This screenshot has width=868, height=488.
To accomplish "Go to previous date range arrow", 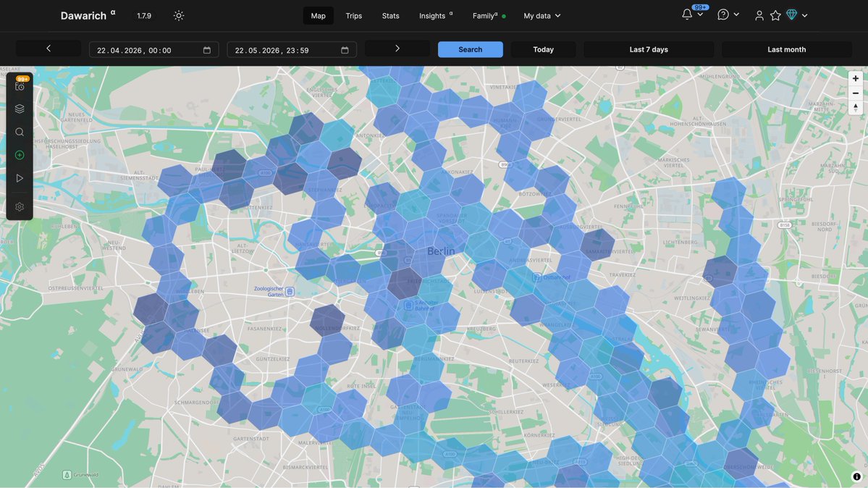I will pyautogui.click(x=49, y=49).
